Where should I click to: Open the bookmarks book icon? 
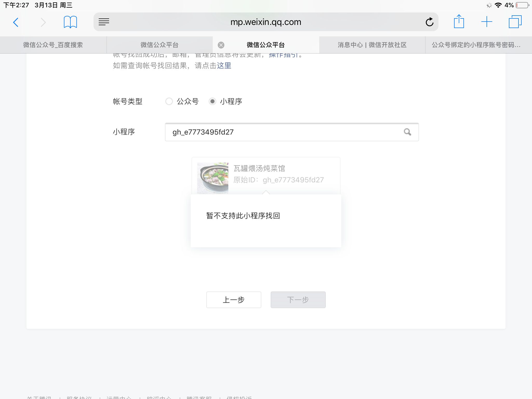tap(70, 22)
